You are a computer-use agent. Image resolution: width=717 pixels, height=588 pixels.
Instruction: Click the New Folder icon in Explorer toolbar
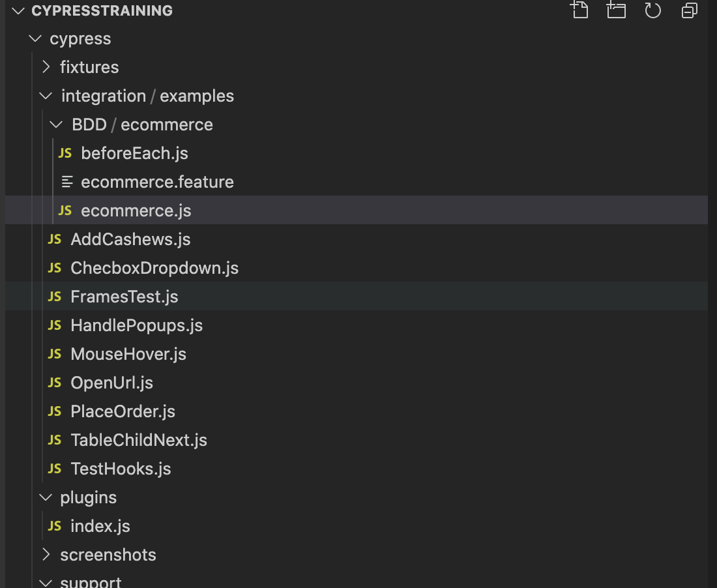click(x=616, y=10)
